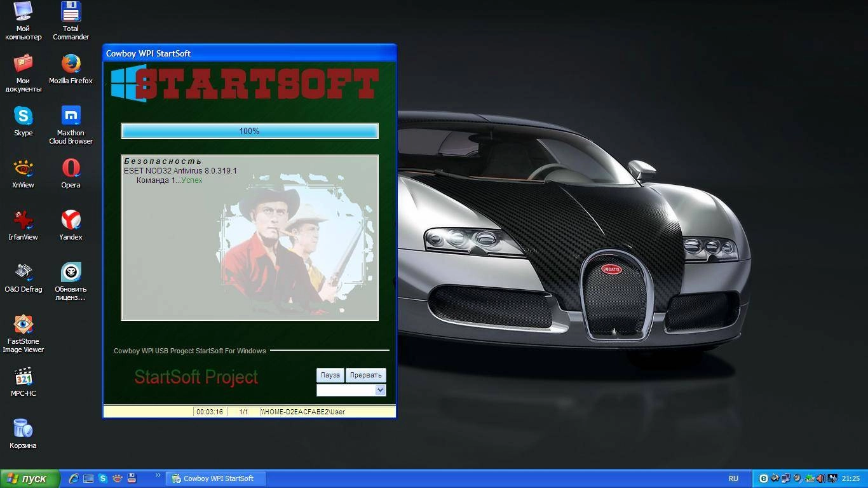Launch the Opera desktop icon
Image resolution: width=868 pixels, height=488 pixels.
point(71,173)
